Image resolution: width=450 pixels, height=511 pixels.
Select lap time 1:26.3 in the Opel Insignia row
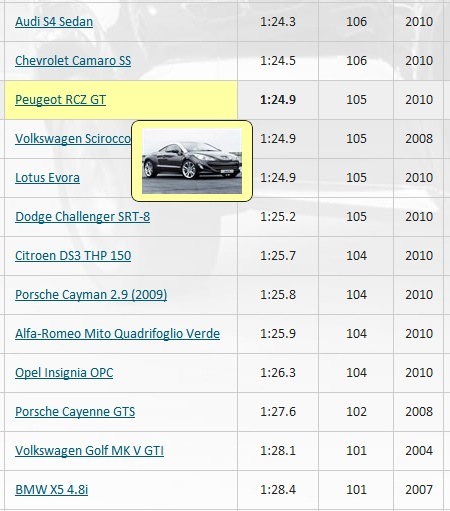[x=278, y=373]
